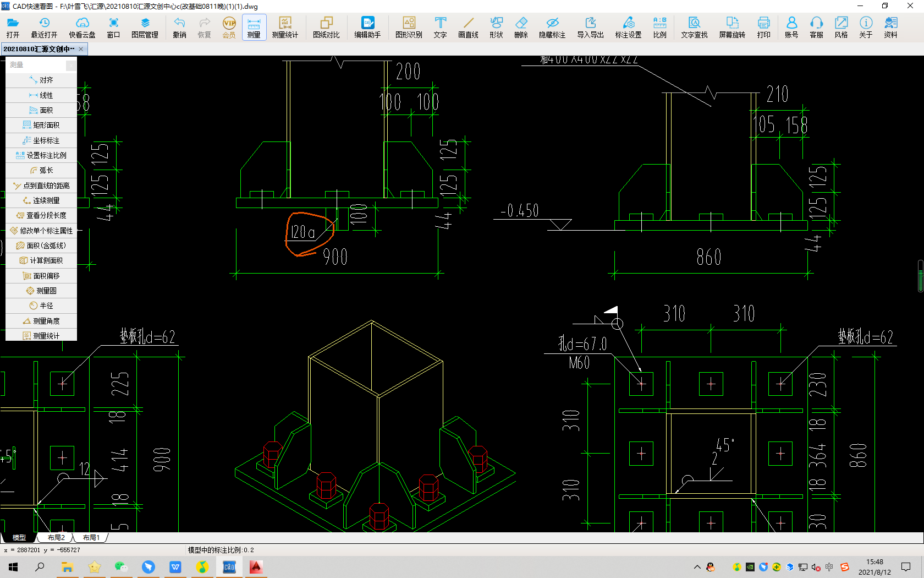Viewport: 924px width, 578px height.
Task: Switch to the 20210810汇源文创中 document tab
Action: click(39, 49)
